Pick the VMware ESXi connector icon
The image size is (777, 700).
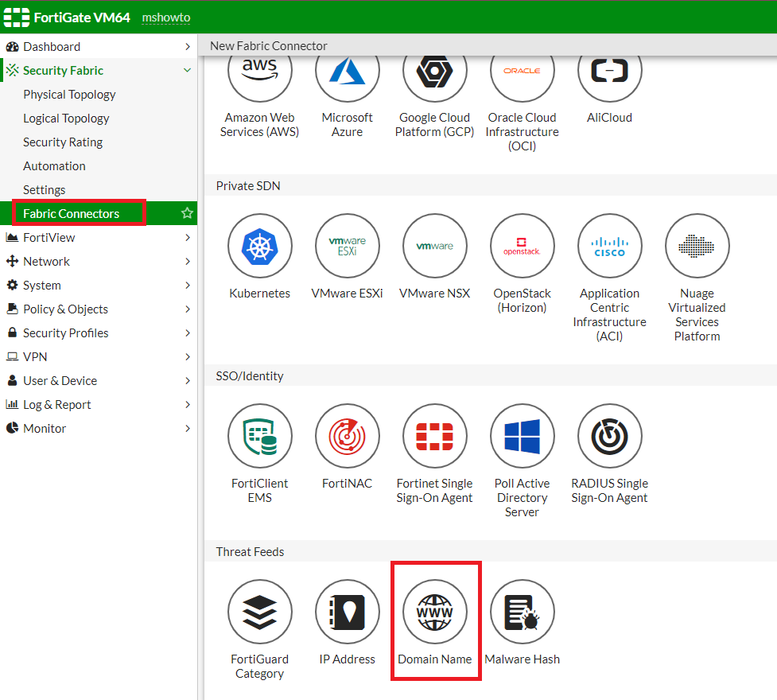coord(348,246)
